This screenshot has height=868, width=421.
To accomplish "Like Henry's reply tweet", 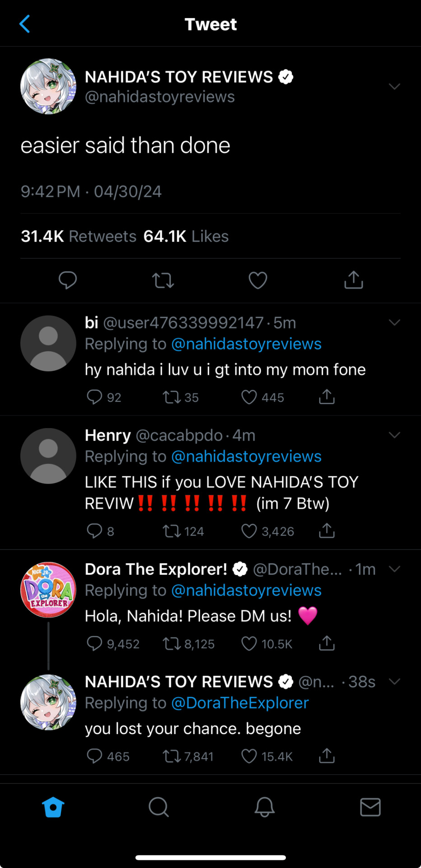I will [x=249, y=531].
